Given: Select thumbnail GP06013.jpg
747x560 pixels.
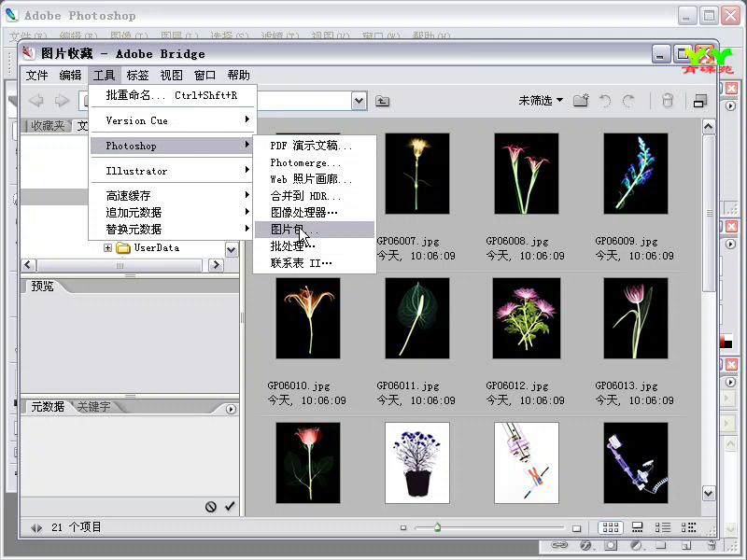Looking at the screenshot, I should pyautogui.click(x=636, y=318).
